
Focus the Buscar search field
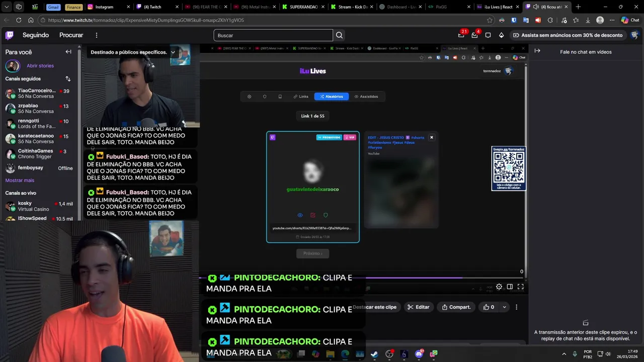(x=273, y=35)
